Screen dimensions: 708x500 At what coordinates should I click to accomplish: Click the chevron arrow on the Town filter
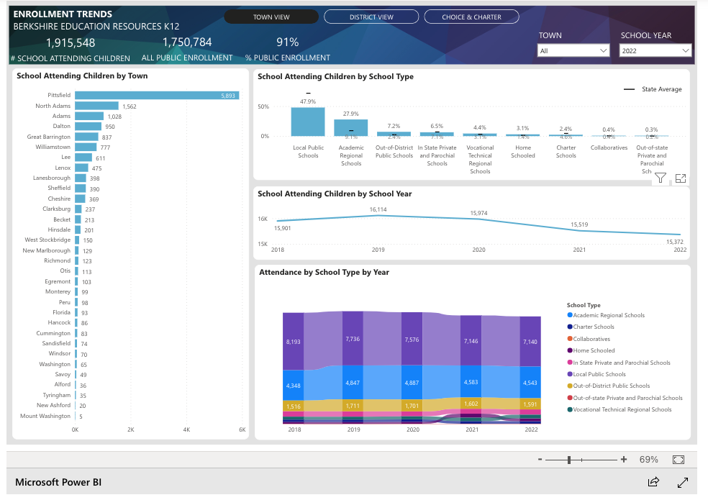tap(603, 50)
